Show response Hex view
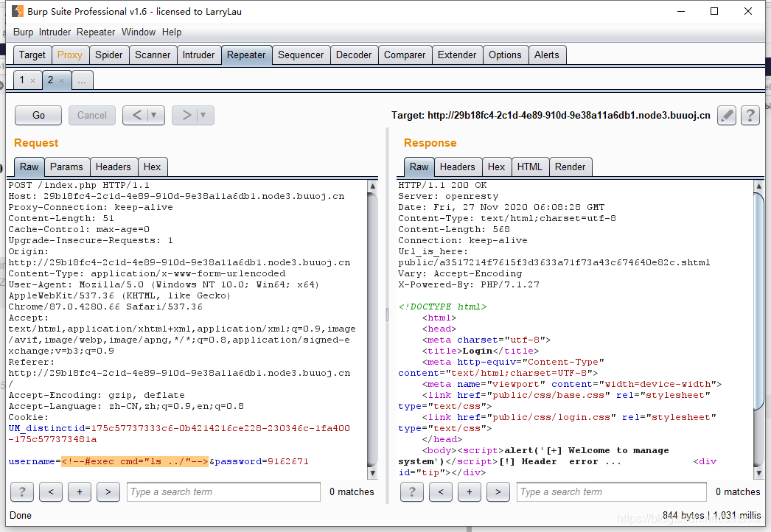771x532 pixels. 496,167
